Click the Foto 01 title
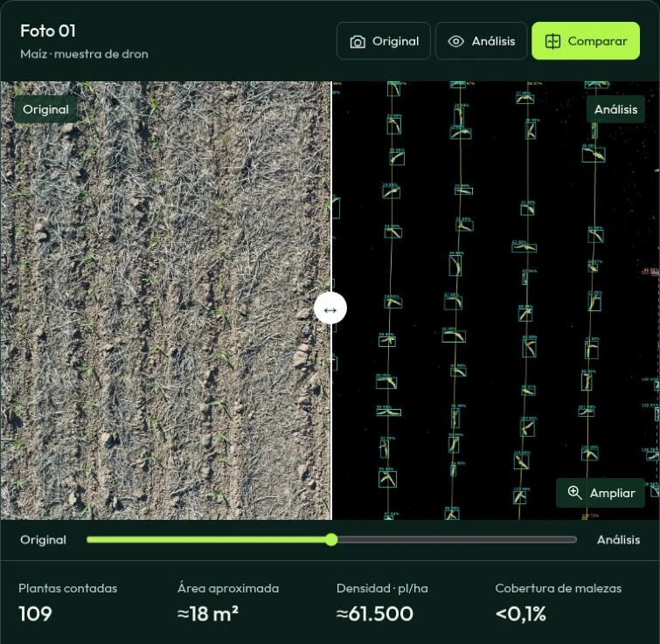The image size is (660, 644). (x=47, y=31)
